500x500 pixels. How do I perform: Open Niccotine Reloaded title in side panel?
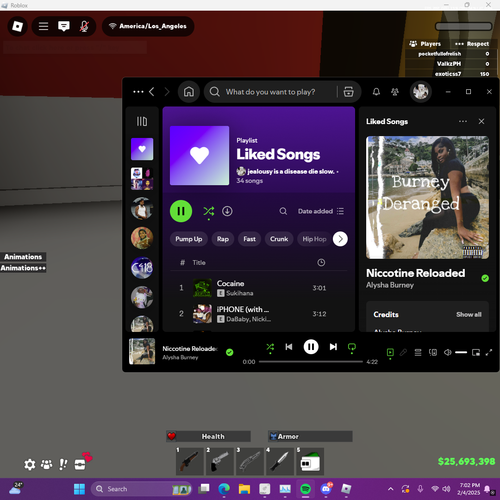point(416,273)
